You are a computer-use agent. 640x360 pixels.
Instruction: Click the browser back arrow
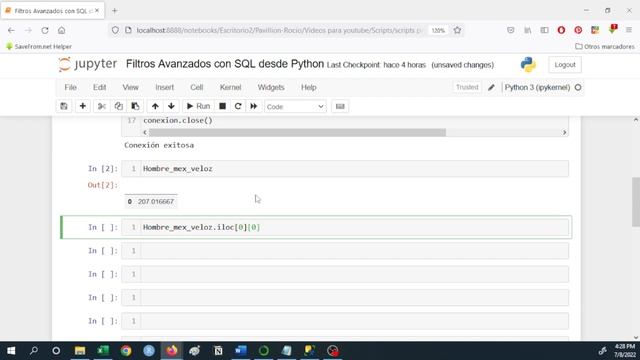(11, 30)
